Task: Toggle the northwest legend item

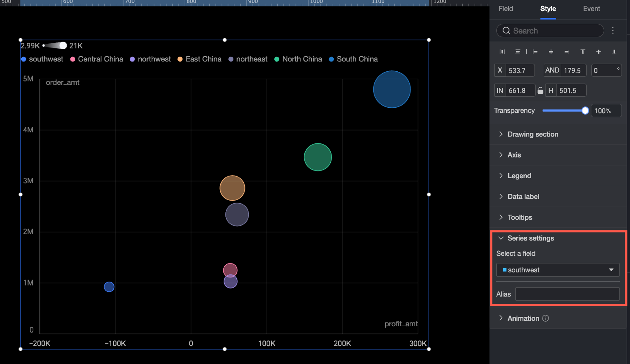Action: point(150,59)
